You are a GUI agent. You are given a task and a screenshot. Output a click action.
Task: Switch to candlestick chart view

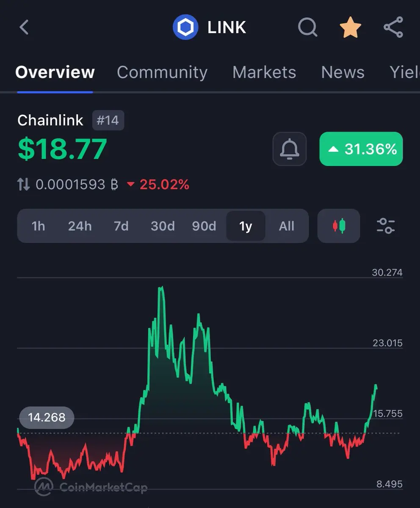click(339, 226)
